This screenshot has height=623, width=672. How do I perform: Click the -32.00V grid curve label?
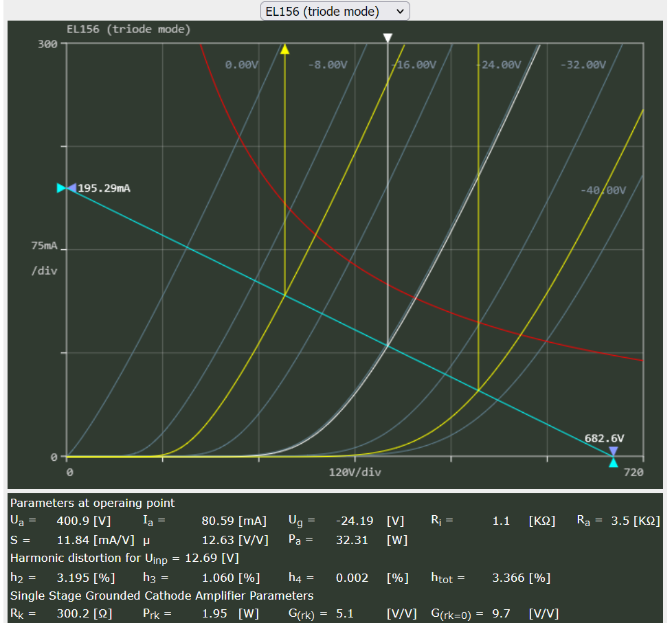(583, 65)
